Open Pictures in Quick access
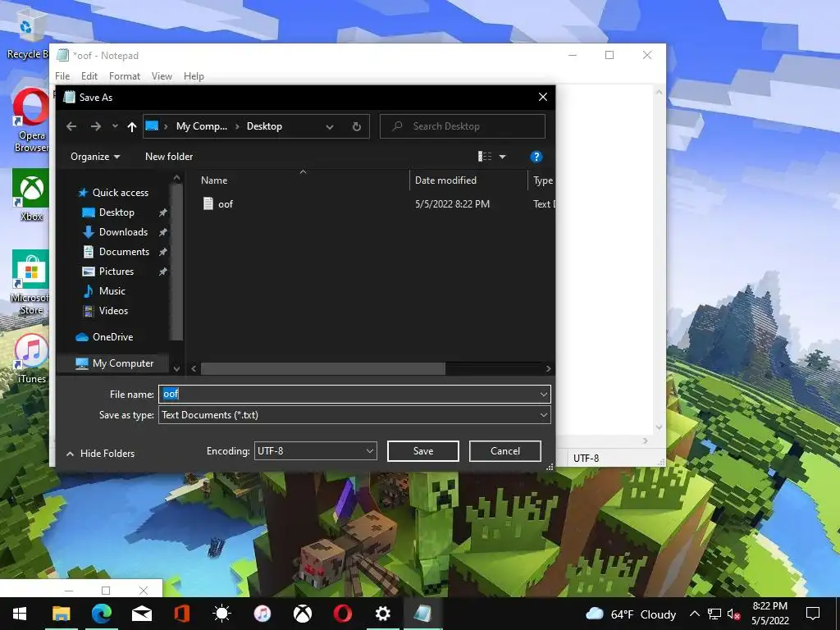The width and height of the screenshot is (840, 630). click(116, 272)
